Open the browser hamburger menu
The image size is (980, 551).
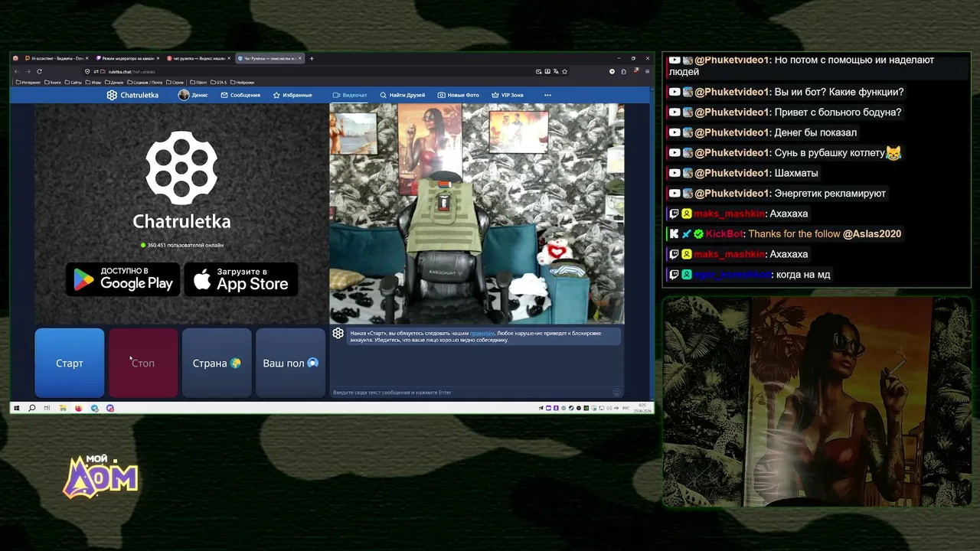(x=647, y=71)
